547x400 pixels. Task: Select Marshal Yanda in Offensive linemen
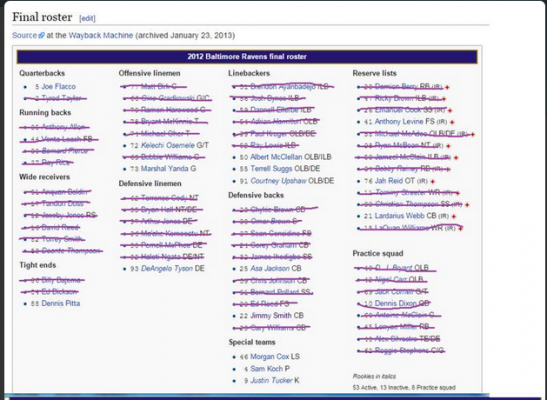point(165,168)
